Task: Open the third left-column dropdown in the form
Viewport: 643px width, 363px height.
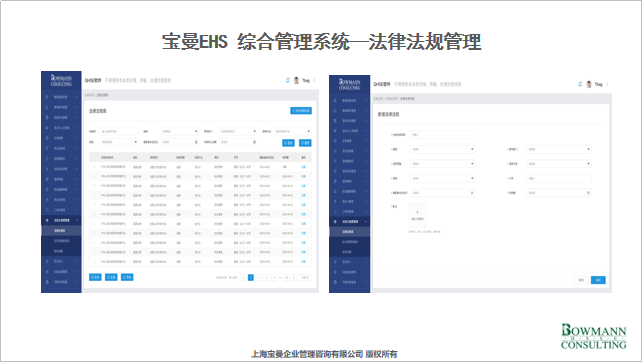Action: [442, 178]
